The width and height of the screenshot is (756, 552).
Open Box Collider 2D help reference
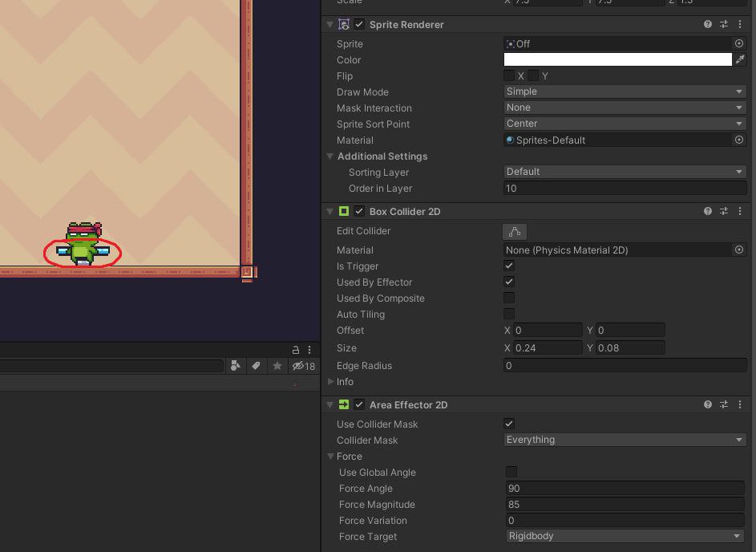707,211
